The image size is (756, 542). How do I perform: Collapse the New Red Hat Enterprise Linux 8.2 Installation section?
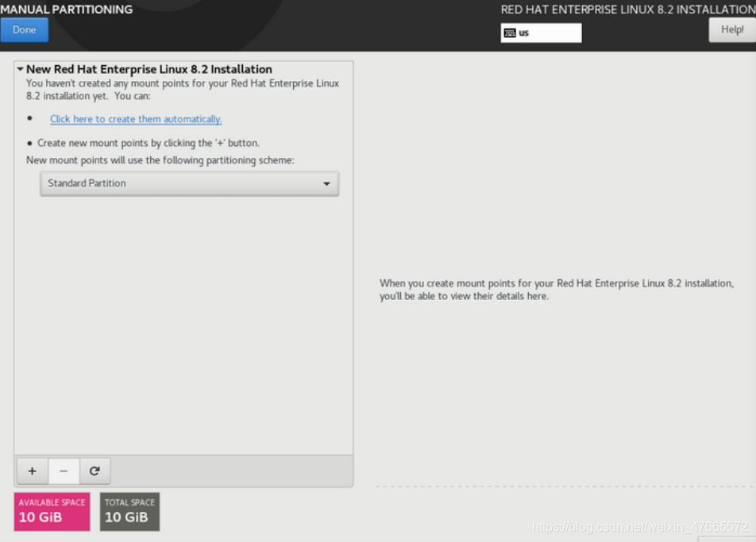click(x=21, y=69)
